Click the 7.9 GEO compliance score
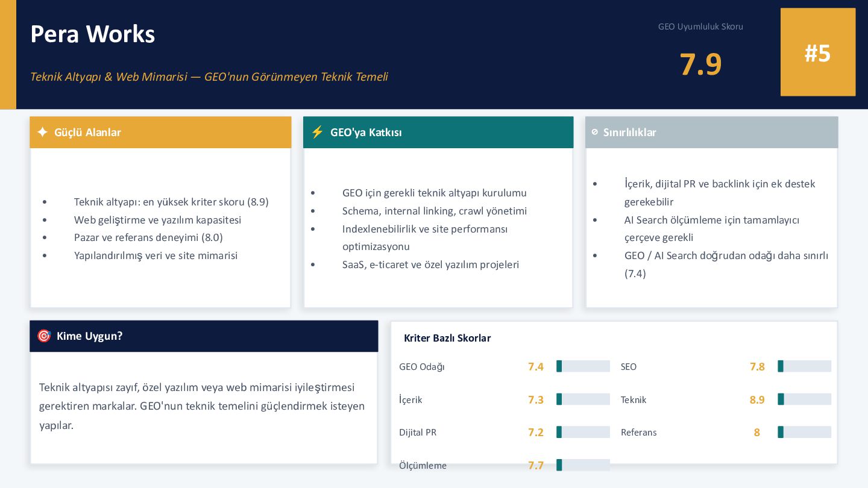This screenshot has height=488, width=868. [x=700, y=64]
